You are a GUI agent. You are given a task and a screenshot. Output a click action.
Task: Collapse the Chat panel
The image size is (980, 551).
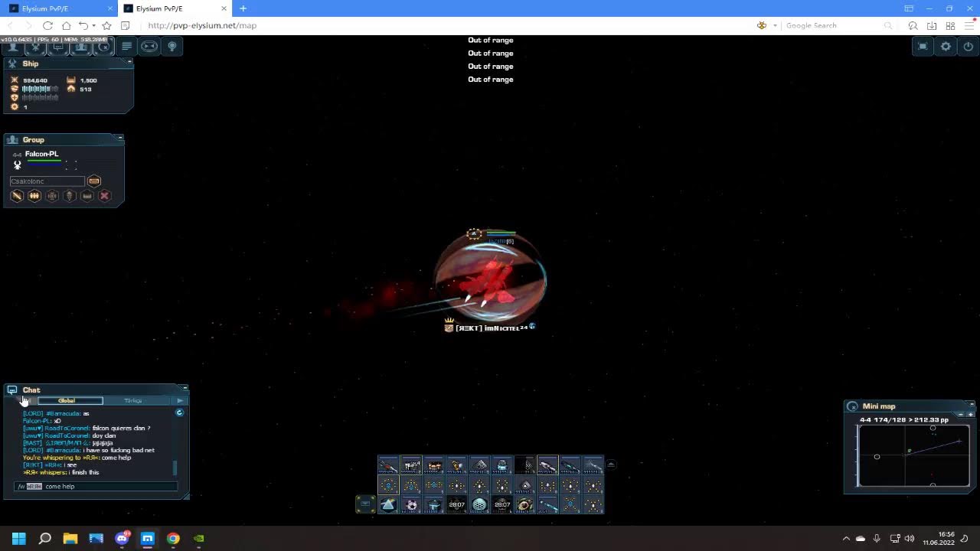185,388
